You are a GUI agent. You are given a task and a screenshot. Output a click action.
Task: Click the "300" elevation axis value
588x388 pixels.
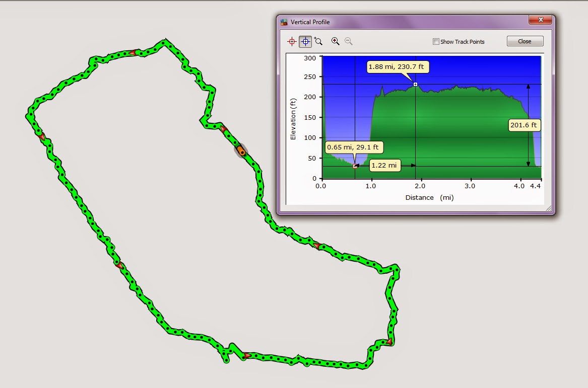pyautogui.click(x=310, y=58)
